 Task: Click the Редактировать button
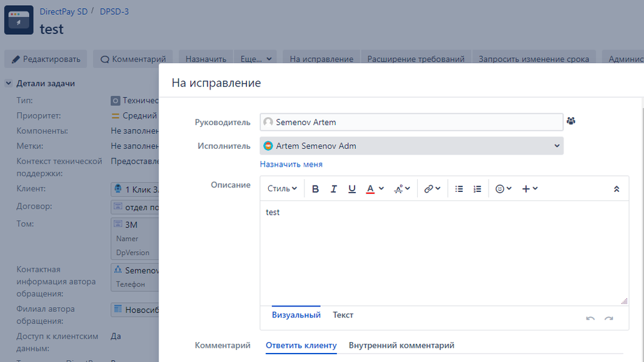[x=46, y=59]
